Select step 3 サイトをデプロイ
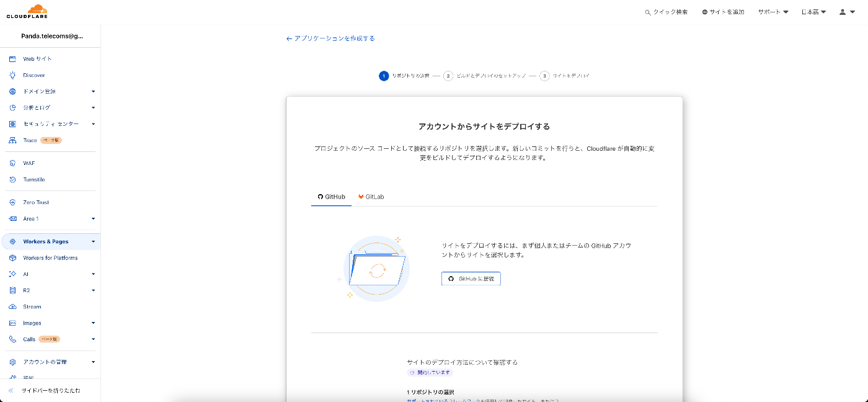The height and width of the screenshot is (402, 868). (x=565, y=76)
